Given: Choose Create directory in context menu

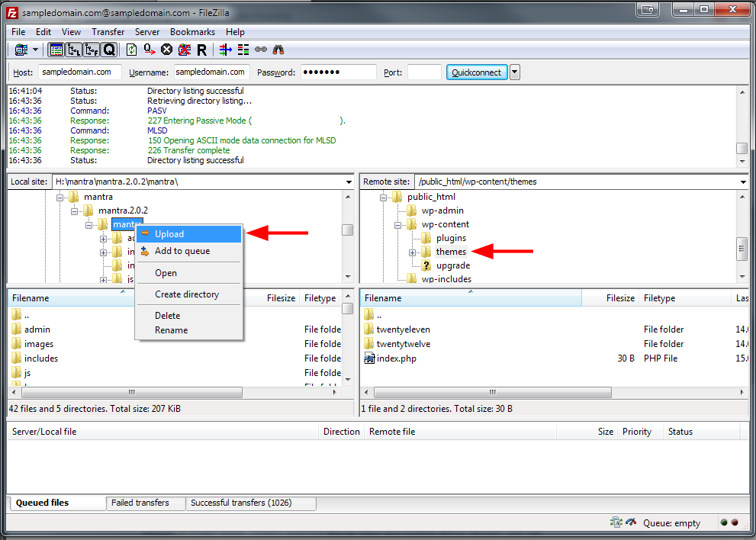Looking at the screenshot, I should pyautogui.click(x=189, y=294).
